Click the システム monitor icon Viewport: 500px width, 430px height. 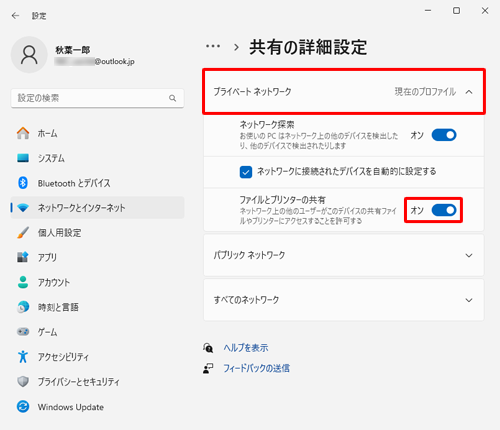[23, 158]
